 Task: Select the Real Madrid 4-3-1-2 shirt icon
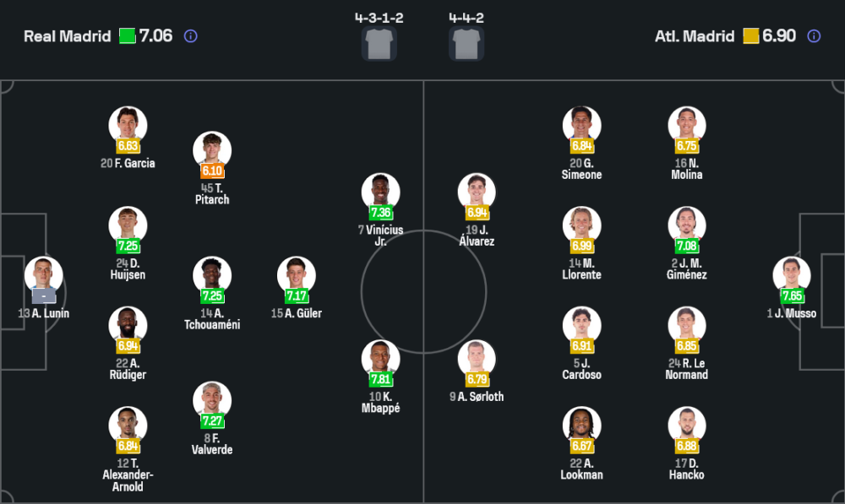[x=379, y=44]
